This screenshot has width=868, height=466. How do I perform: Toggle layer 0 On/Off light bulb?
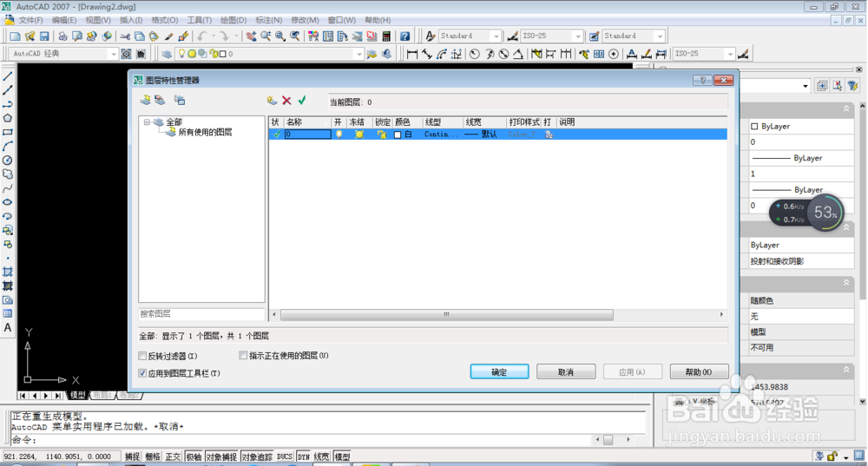pos(339,135)
